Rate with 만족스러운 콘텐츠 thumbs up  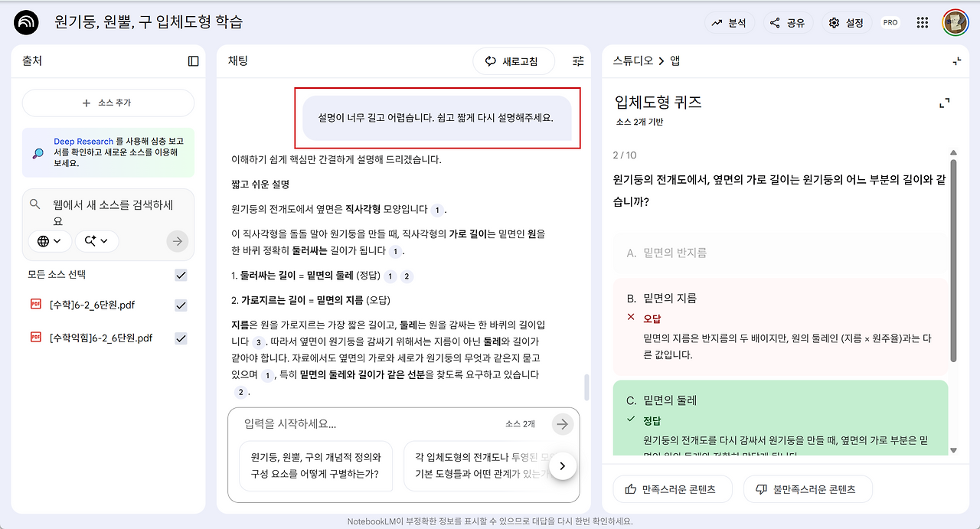(x=672, y=489)
